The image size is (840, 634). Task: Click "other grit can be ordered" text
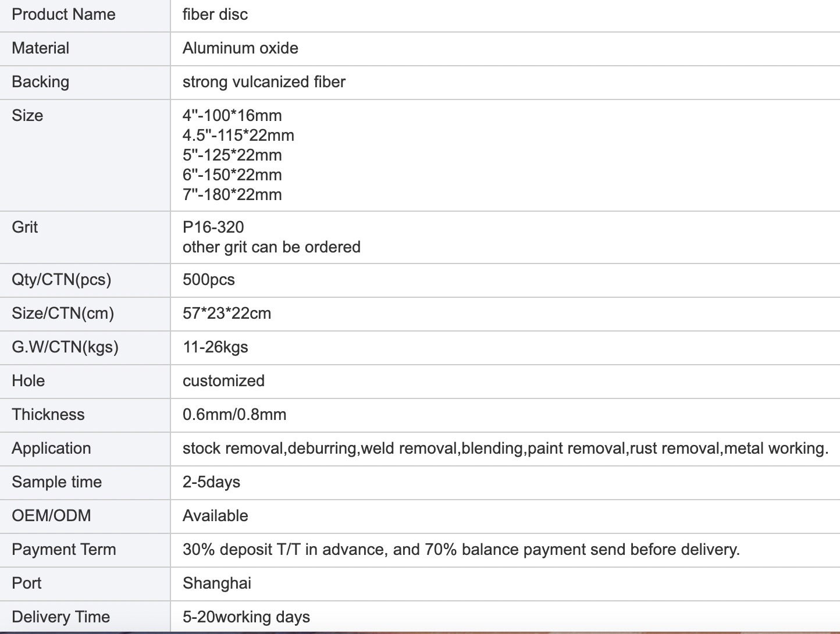tap(272, 247)
